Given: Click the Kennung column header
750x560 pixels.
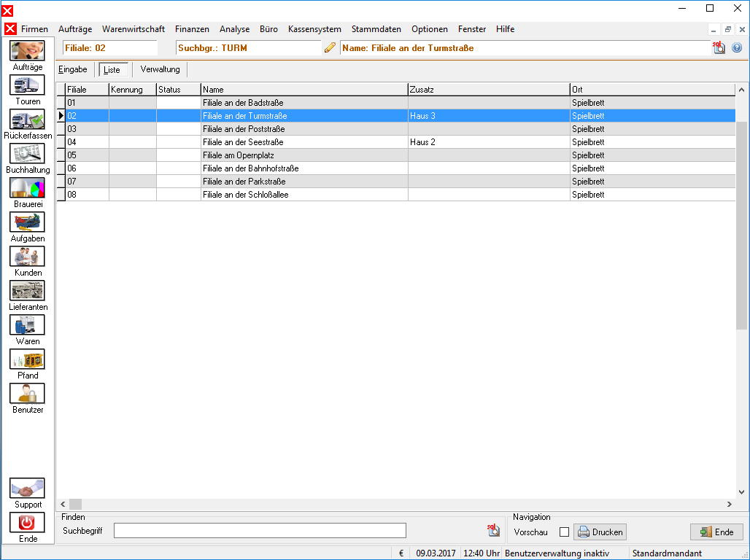Looking at the screenshot, I should tap(133, 90).
